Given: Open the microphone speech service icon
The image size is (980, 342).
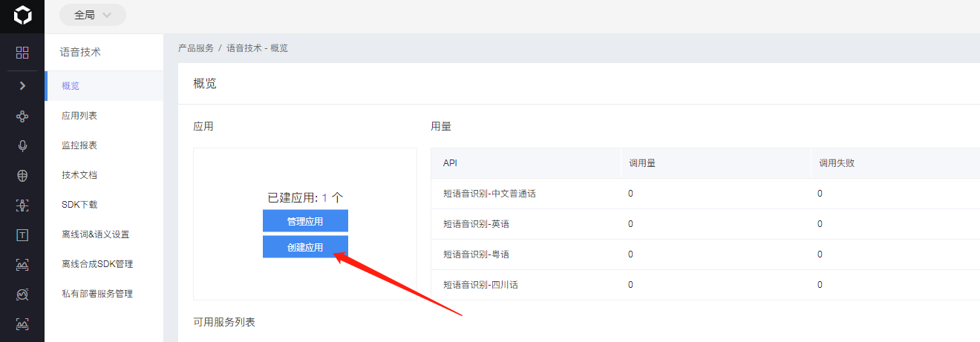Looking at the screenshot, I should (x=22, y=145).
